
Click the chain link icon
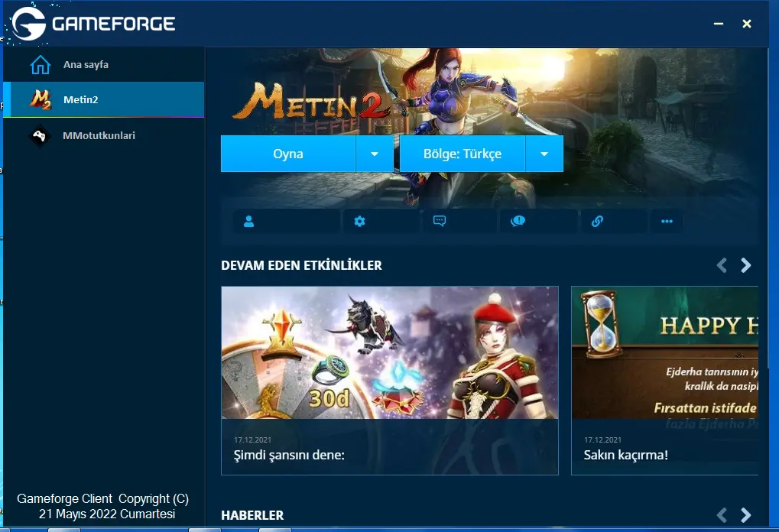click(x=598, y=222)
